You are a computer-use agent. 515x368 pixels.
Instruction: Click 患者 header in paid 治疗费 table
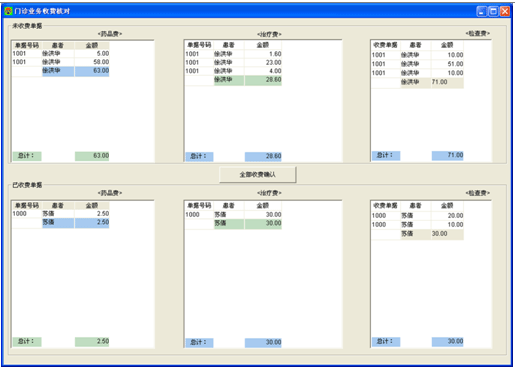(229, 206)
